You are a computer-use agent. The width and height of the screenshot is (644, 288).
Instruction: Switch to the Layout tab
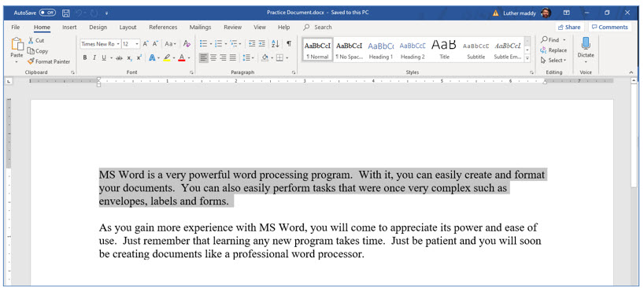128,27
